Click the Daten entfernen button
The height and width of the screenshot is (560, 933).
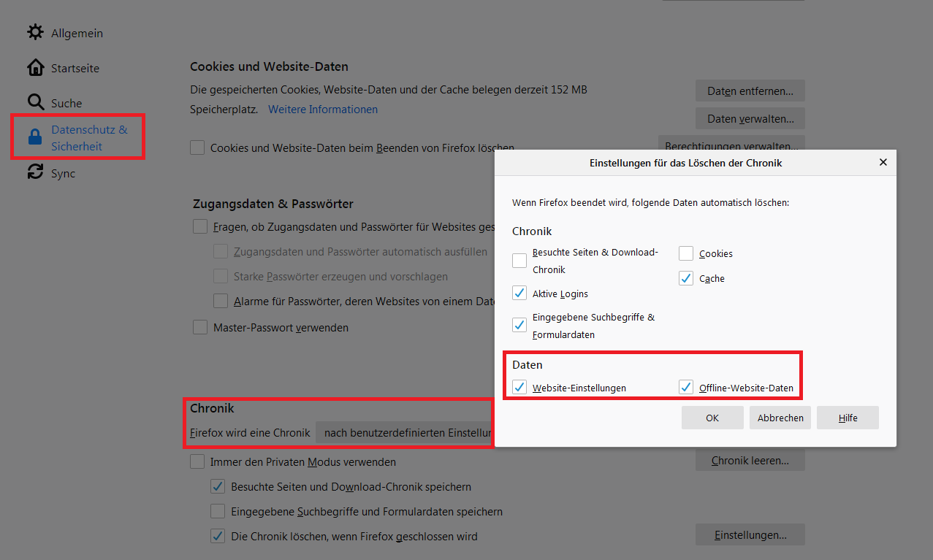750,91
